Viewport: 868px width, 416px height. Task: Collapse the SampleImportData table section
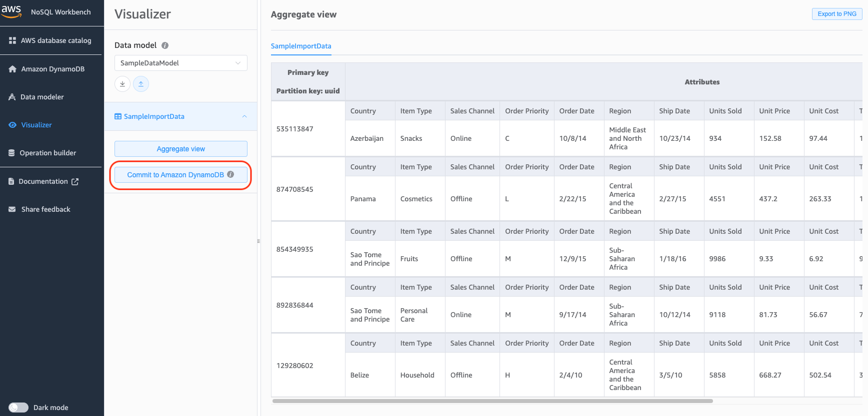244,116
